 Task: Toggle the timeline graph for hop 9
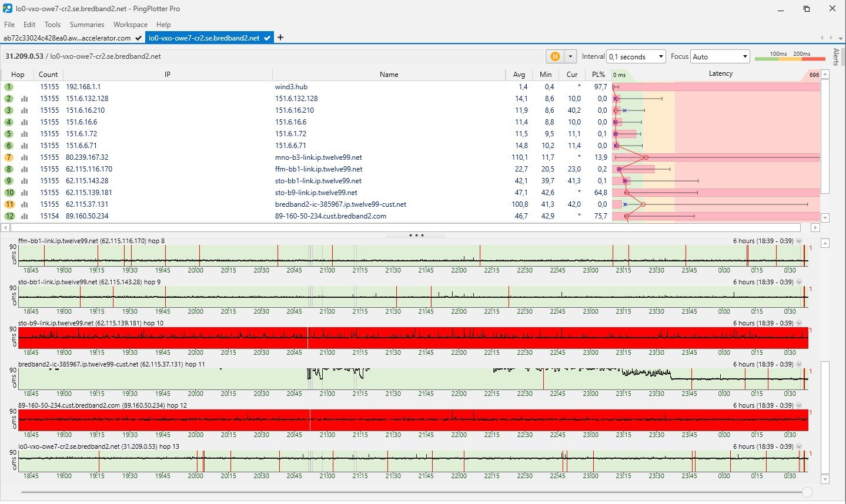[x=25, y=181]
